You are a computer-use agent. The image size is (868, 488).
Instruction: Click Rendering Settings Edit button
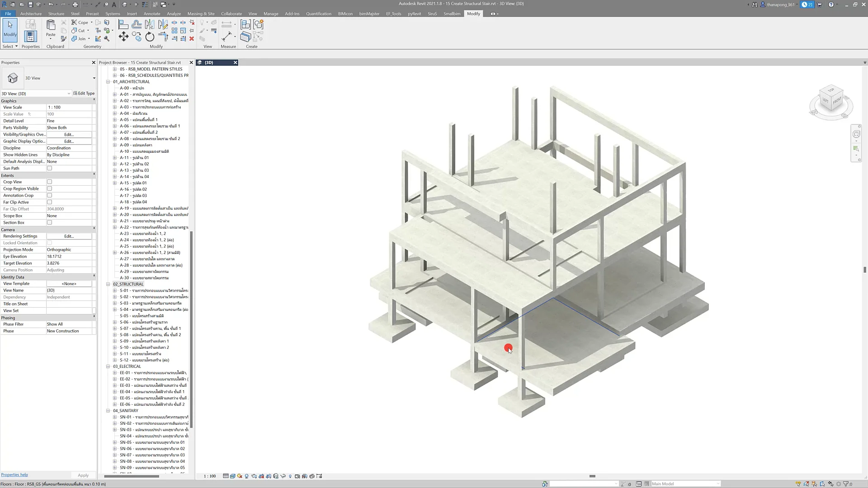69,236
